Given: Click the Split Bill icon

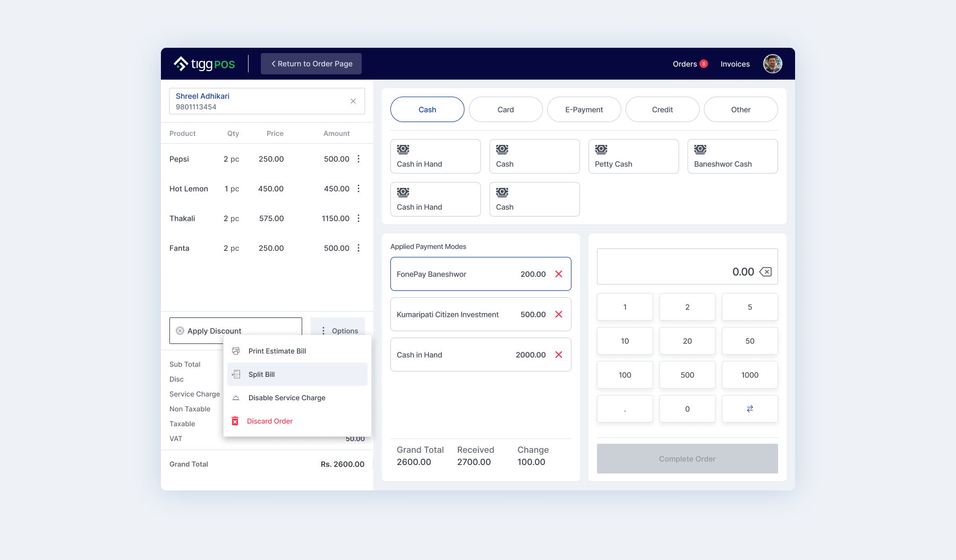Looking at the screenshot, I should [236, 374].
